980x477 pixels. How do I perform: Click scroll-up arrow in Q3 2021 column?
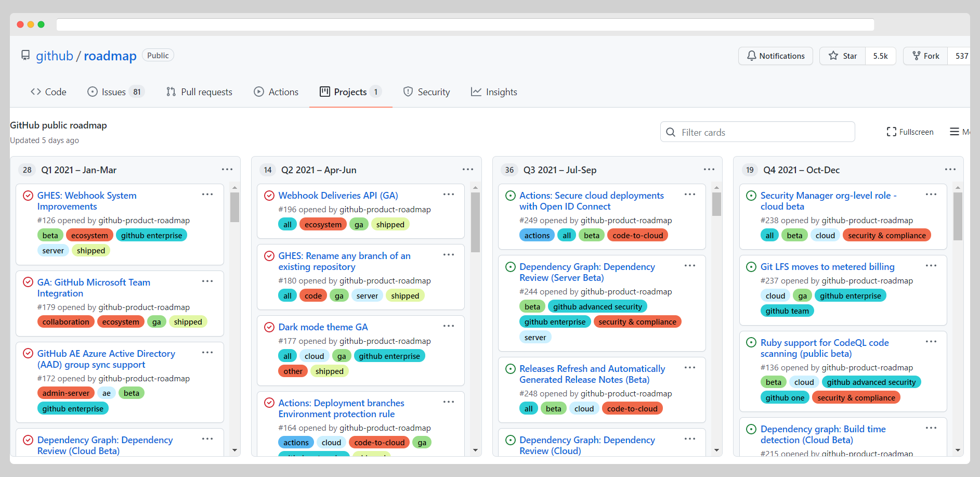tap(716, 187)
